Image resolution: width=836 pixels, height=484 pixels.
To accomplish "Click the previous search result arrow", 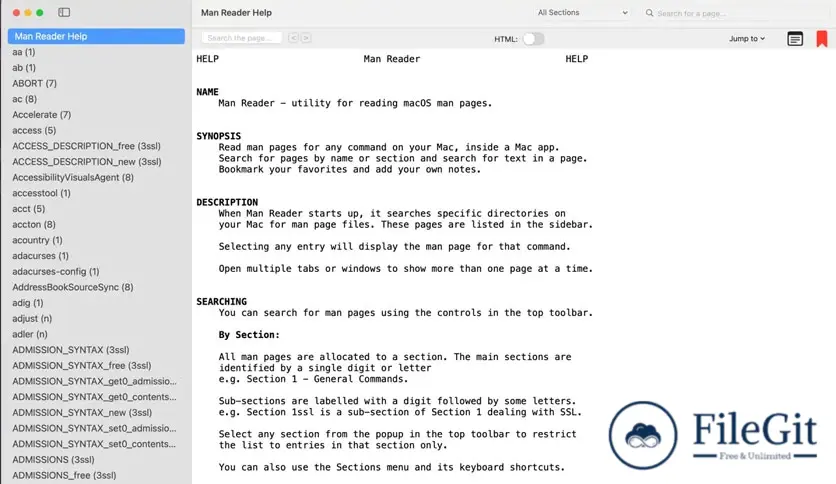I will [x=293, y=38].
